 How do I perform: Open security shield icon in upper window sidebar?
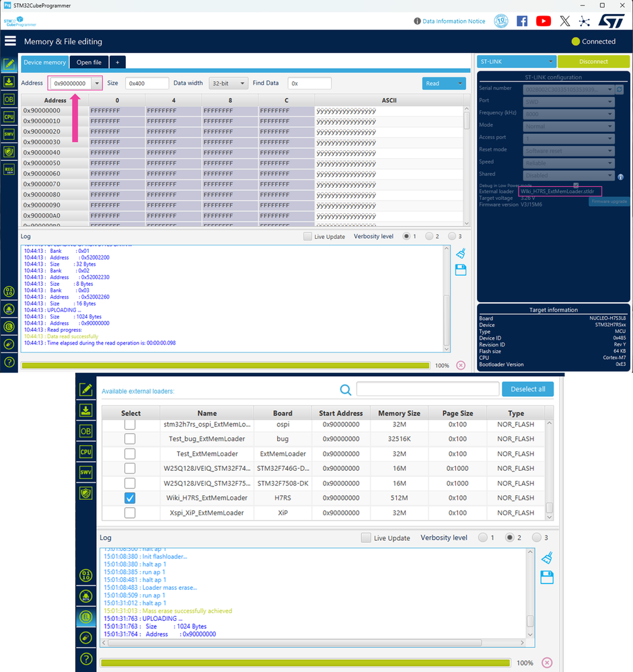click(9, 152)
